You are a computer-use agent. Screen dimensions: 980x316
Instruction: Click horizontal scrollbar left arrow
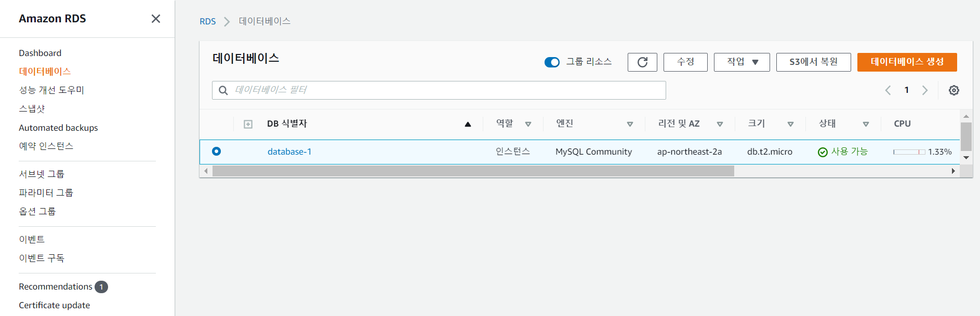pos(206,171)
